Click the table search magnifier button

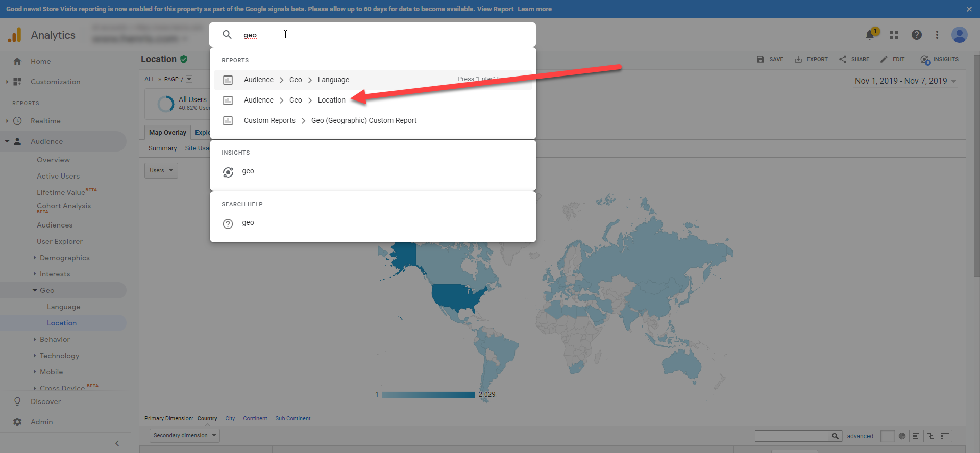pyautogui.click(x=835, y=436)
